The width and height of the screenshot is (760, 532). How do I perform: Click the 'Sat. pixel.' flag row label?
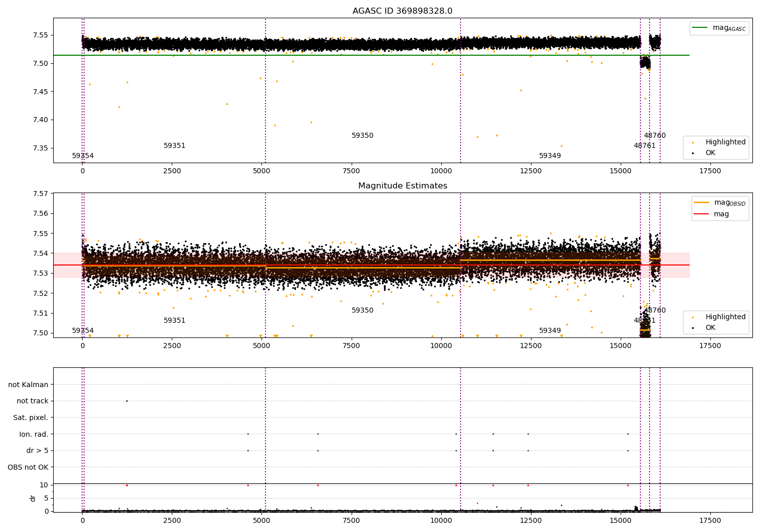point(31,418)
